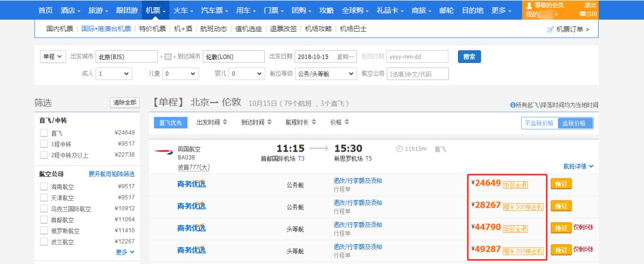Open the 航班动态 sub-tab
The height and width of the screenshot is (264, 644).
click(x=213, y=29)
